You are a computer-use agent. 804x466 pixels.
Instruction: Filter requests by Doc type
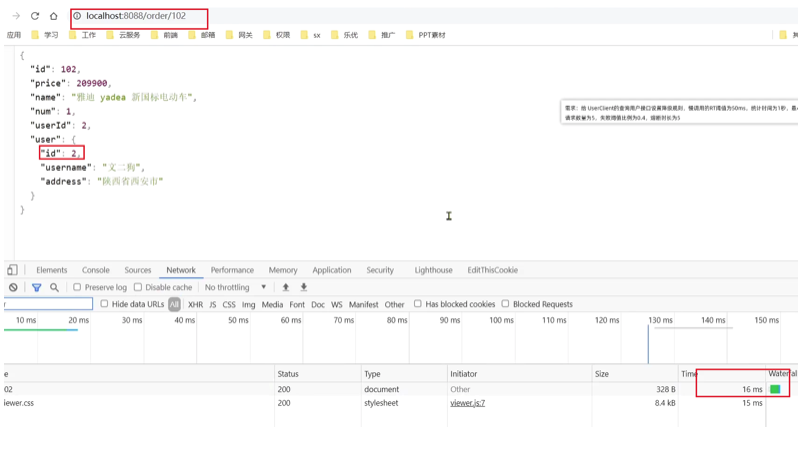(318, 305)
